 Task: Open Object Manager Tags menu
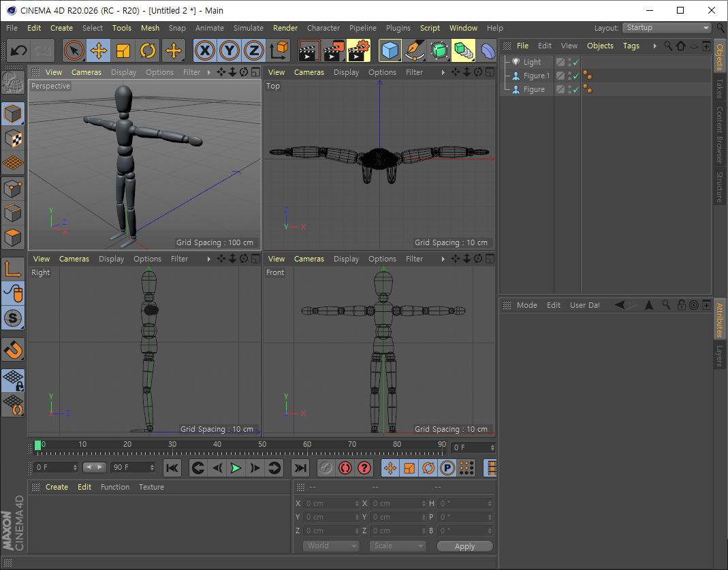(631, 46)
